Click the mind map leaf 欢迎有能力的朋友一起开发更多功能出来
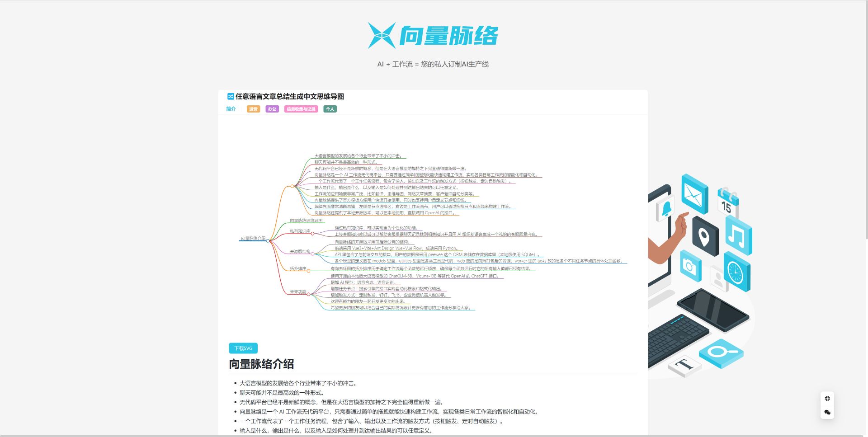 click(368, 301)
